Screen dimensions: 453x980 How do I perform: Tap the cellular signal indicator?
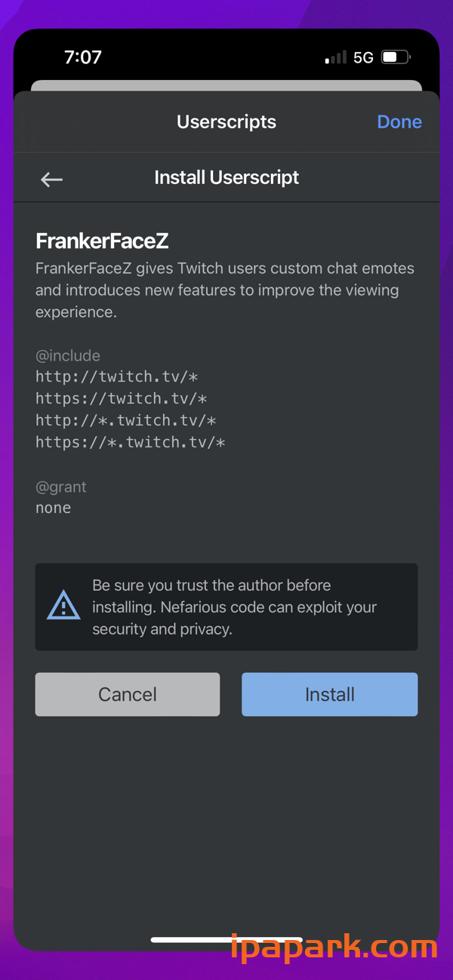[334, 57]
